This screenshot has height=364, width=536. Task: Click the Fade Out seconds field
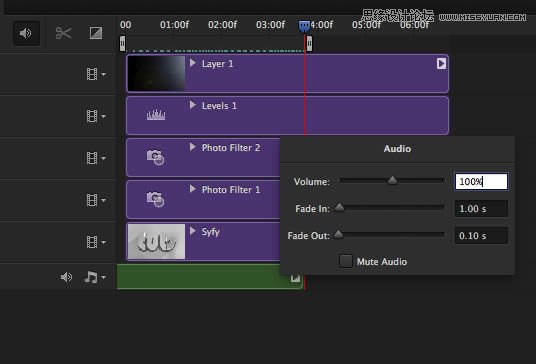click(x=481, y=236)
